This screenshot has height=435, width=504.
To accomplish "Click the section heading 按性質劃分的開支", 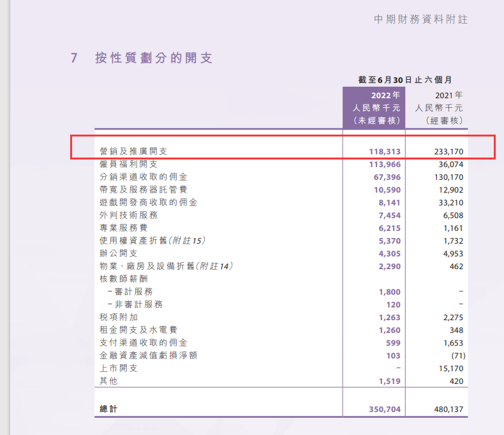I will coord(153,58).
